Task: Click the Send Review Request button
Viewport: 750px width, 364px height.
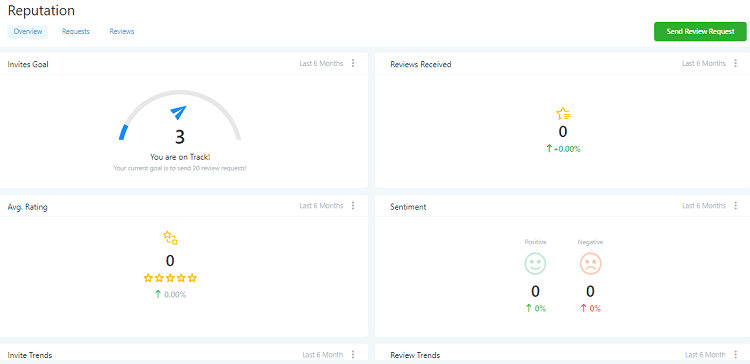Action: coord(700,32)
